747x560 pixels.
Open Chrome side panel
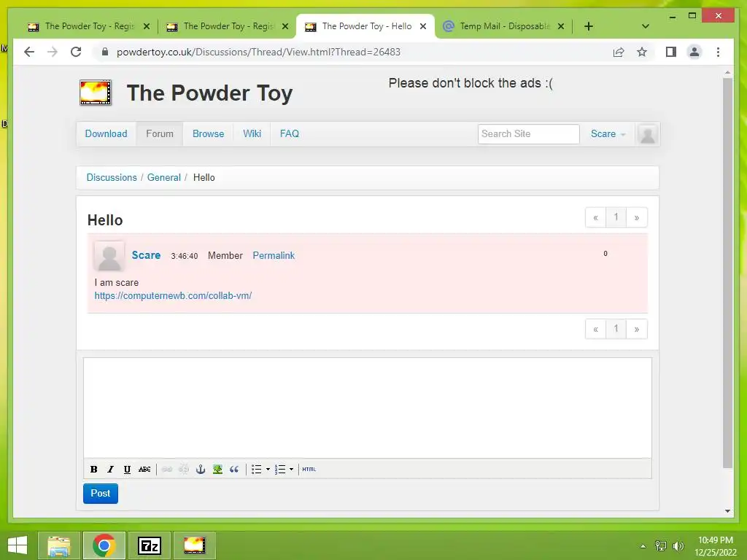(x=671, y=52)
